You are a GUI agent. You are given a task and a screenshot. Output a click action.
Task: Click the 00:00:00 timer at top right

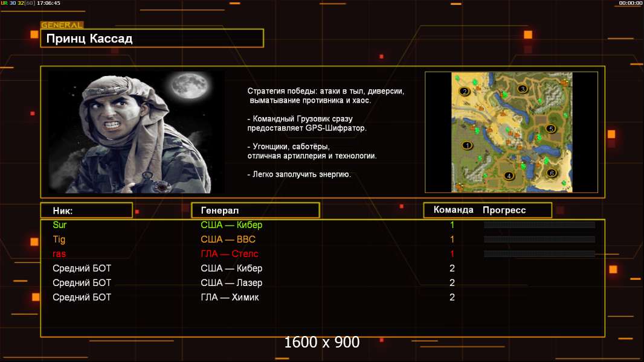(x=631, y=3)
